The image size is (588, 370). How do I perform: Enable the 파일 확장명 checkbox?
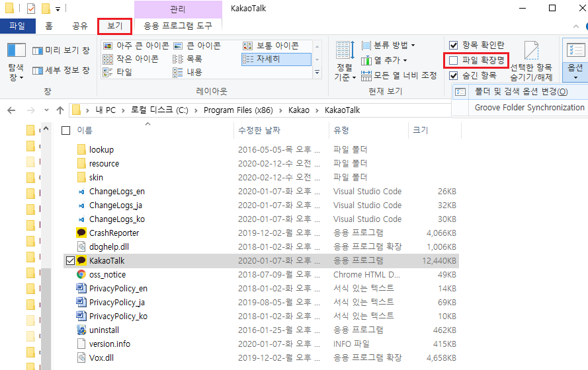[453, 60]
